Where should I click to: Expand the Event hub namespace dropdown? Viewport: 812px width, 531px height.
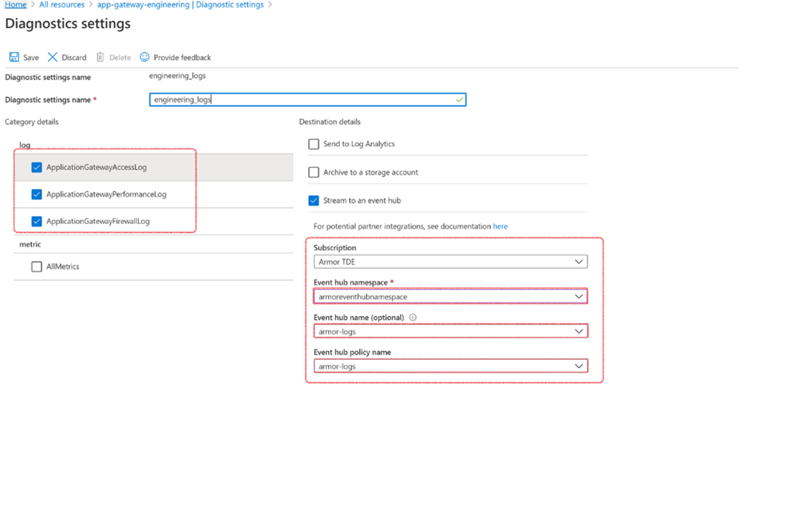pyautogui.click(x=450, y=297)
